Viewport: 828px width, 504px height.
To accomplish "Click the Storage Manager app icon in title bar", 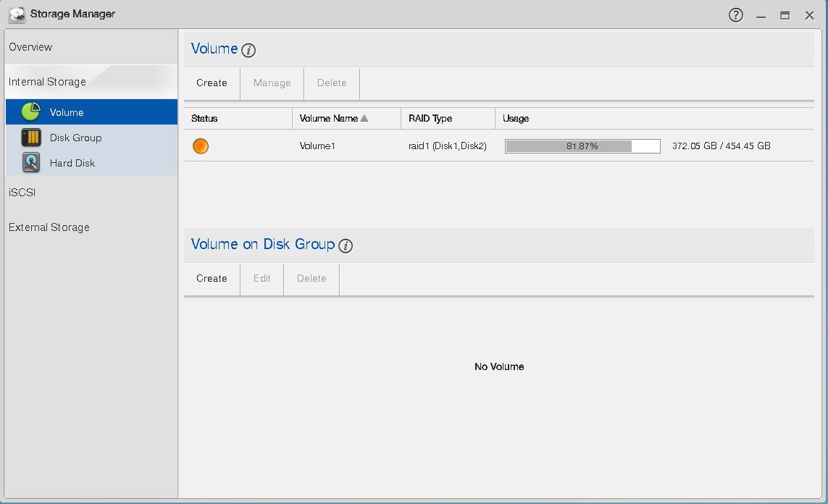I will tap(17, 14).
